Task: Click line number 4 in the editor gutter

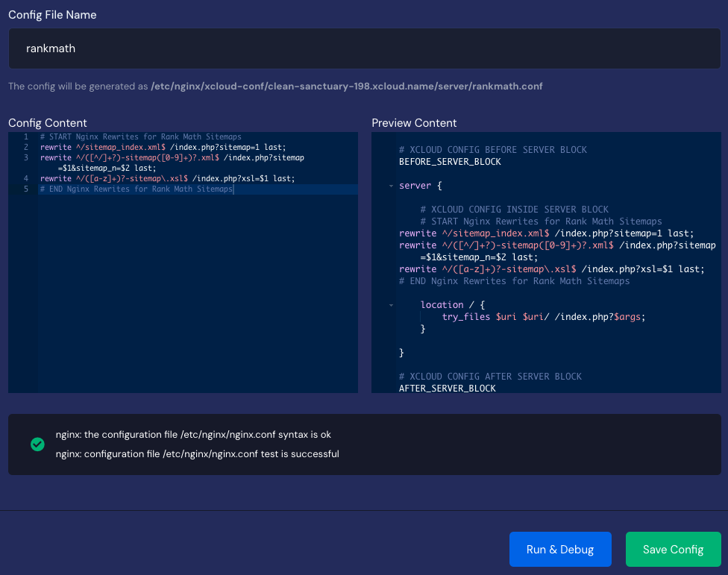Action: [x=25, y=178]
